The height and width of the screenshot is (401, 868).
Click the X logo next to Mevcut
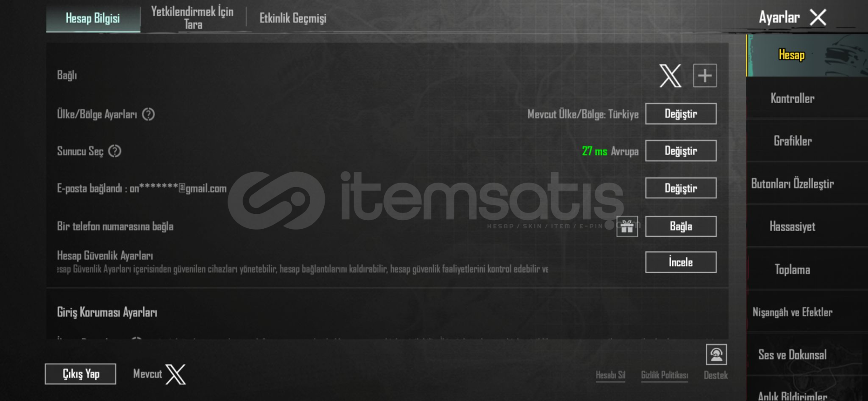176,374
